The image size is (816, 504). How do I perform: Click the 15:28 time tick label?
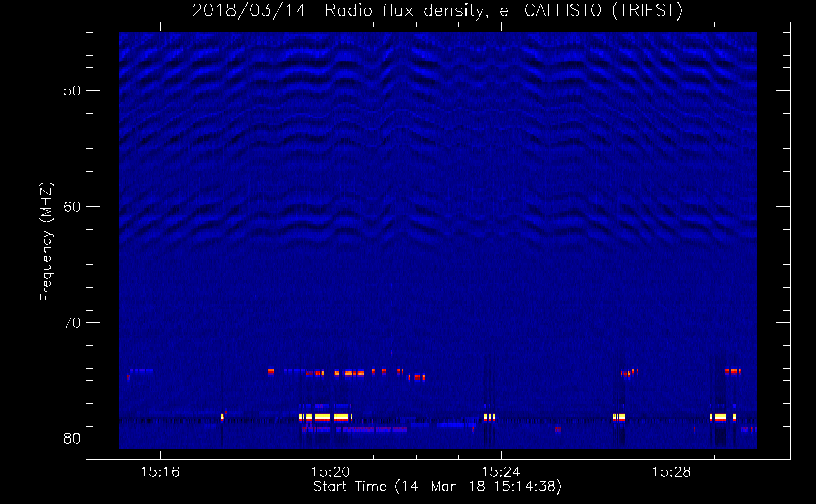point(671,472)
